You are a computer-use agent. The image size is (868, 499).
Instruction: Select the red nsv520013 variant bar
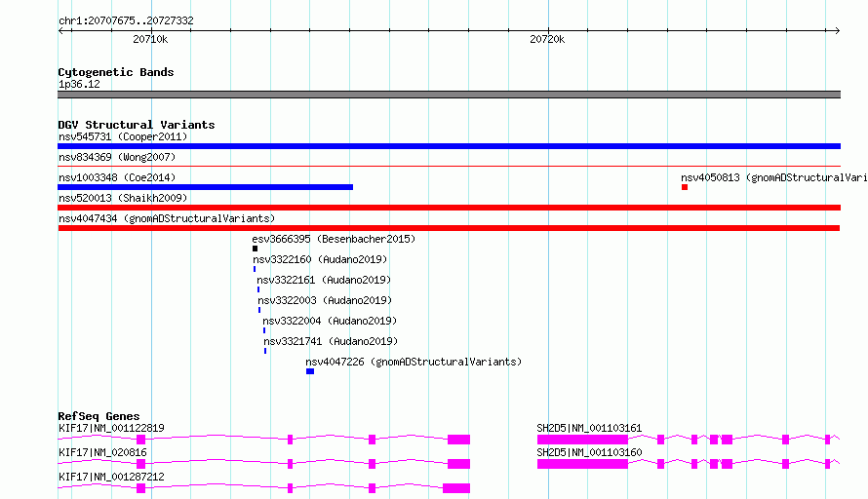tap(449, 208)
